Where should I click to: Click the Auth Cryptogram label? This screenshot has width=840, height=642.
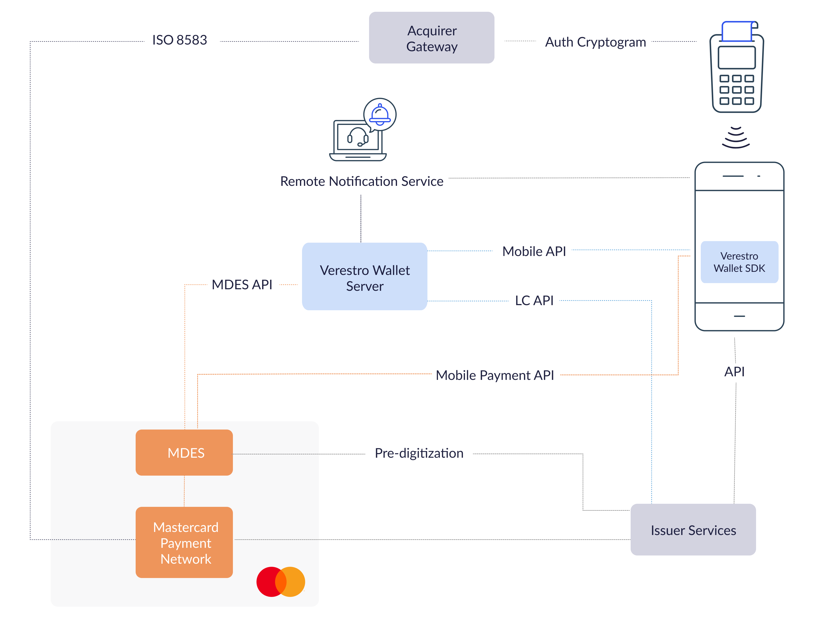point(595,42)
